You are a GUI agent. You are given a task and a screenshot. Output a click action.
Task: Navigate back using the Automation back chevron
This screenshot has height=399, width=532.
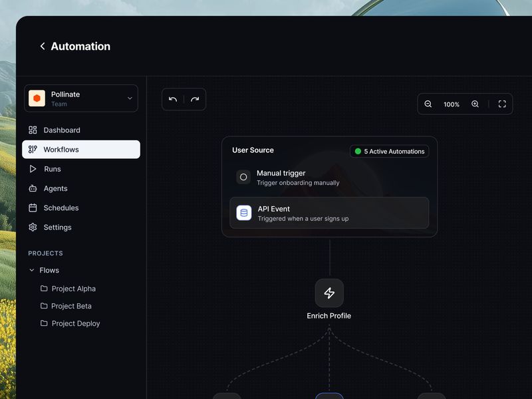coord(43,46)
